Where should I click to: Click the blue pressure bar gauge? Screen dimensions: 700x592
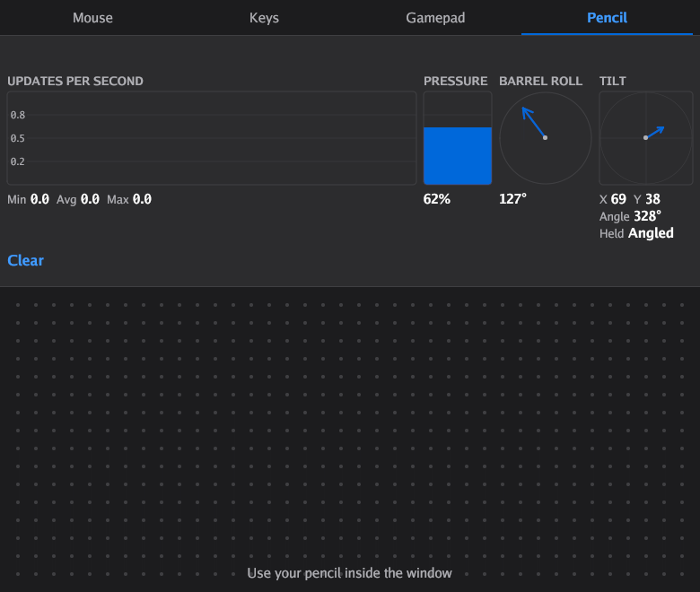coord(458,138)
